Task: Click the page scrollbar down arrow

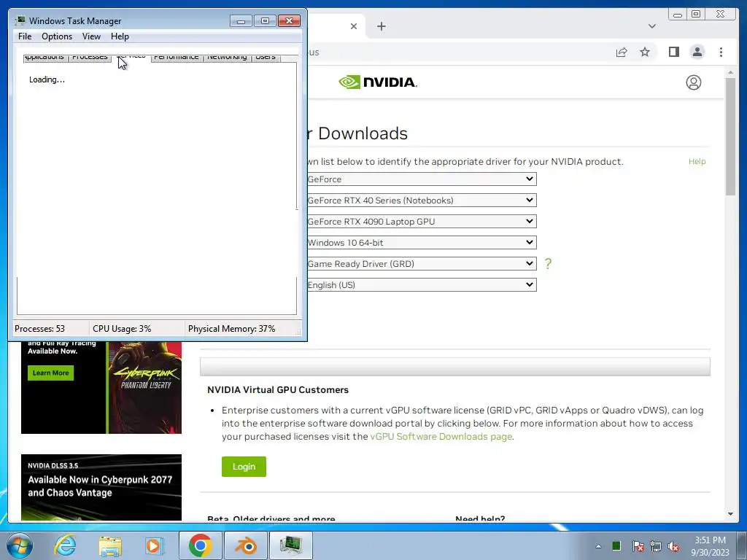Action: (x=730, y=514)
